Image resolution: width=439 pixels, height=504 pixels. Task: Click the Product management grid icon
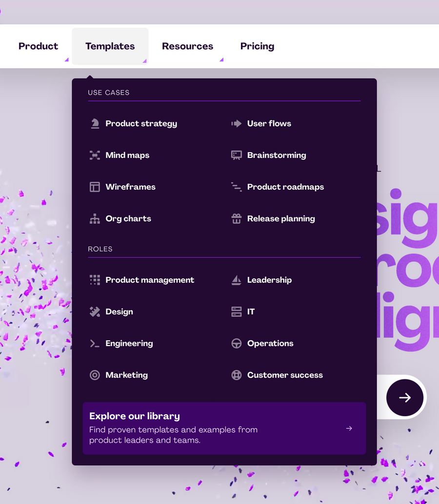(x=94, y=280)
